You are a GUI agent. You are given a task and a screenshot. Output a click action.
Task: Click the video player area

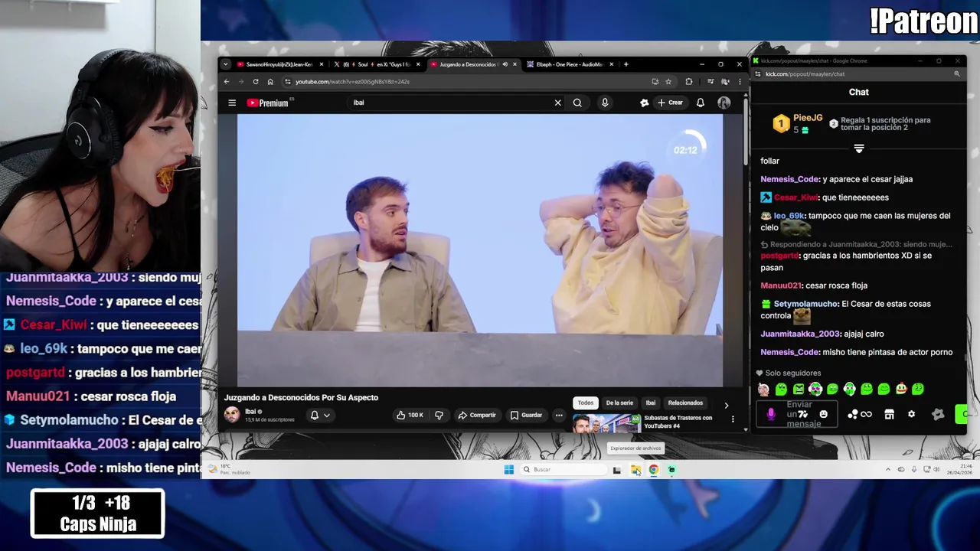(480, 250)
